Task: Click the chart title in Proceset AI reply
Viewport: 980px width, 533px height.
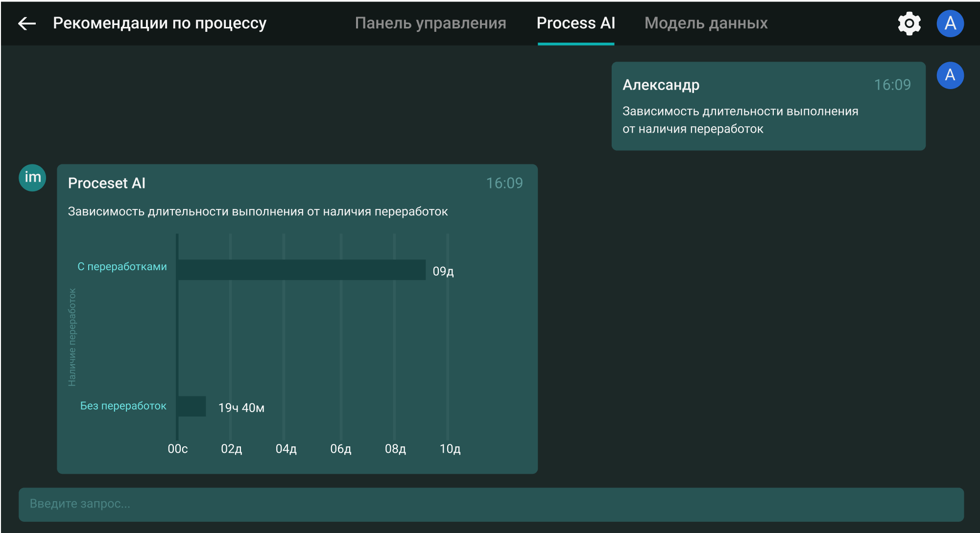Action: 258,211
